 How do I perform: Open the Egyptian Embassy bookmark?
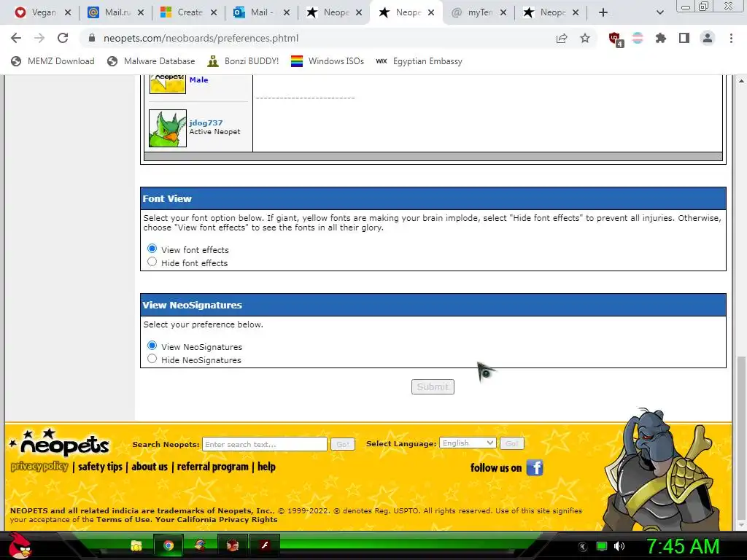point(419,61)
